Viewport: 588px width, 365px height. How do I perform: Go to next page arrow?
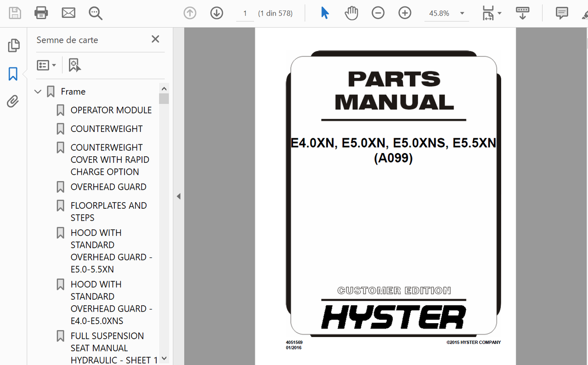(x=217, y=13)
